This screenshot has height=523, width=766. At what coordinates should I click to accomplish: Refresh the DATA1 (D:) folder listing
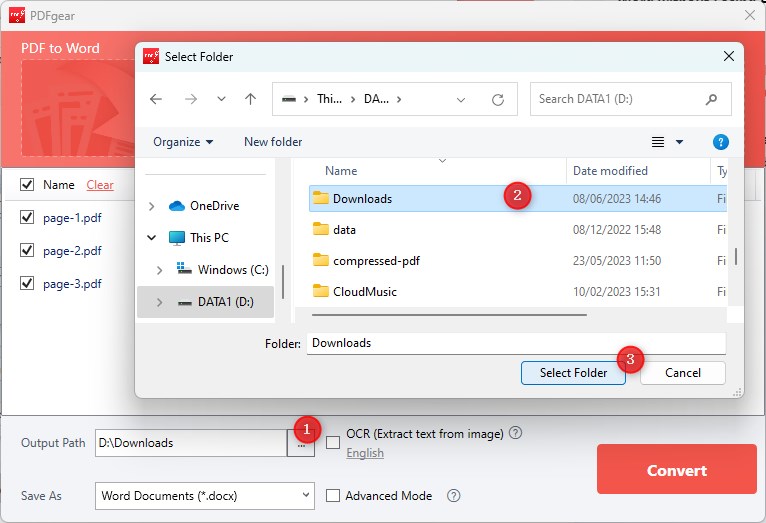coord(498,100)
